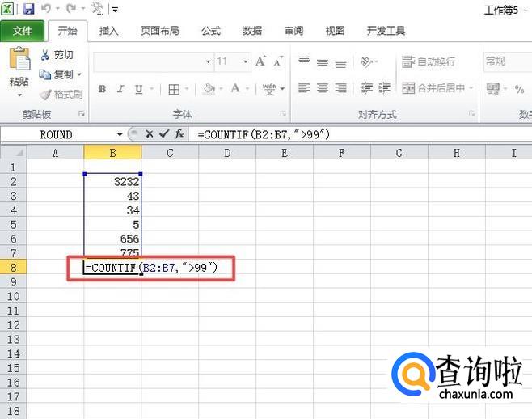Click the Center text icon
This screenshot has height=419, width=532.
pyautogui.click(x=323, y=88)
